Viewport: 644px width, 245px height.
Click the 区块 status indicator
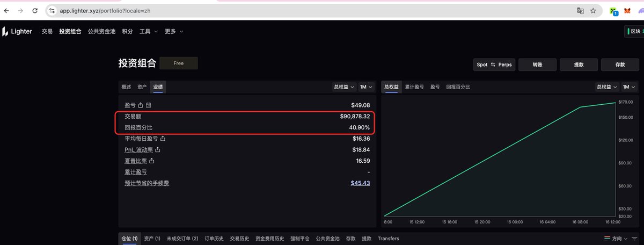(x=635, y=32)
